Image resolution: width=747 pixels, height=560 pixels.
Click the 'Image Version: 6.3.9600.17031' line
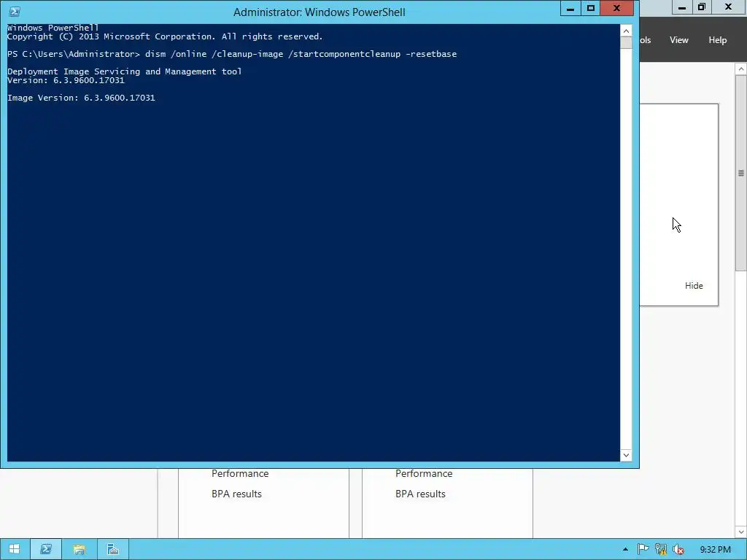(x=81, y=98)
